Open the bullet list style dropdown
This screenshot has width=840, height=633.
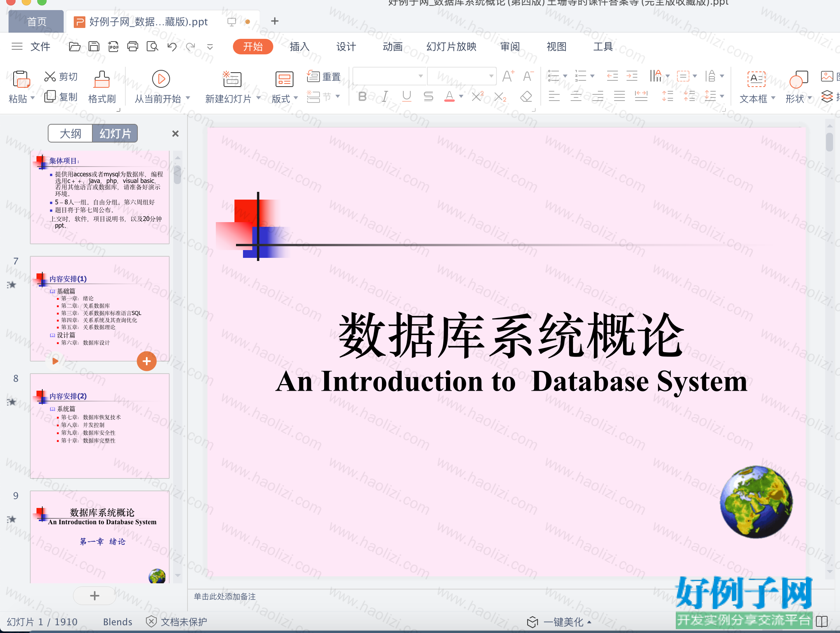coord(565,76)
